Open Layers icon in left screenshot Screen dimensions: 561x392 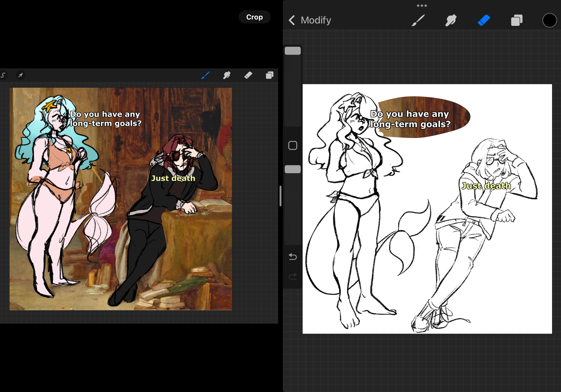270,75
